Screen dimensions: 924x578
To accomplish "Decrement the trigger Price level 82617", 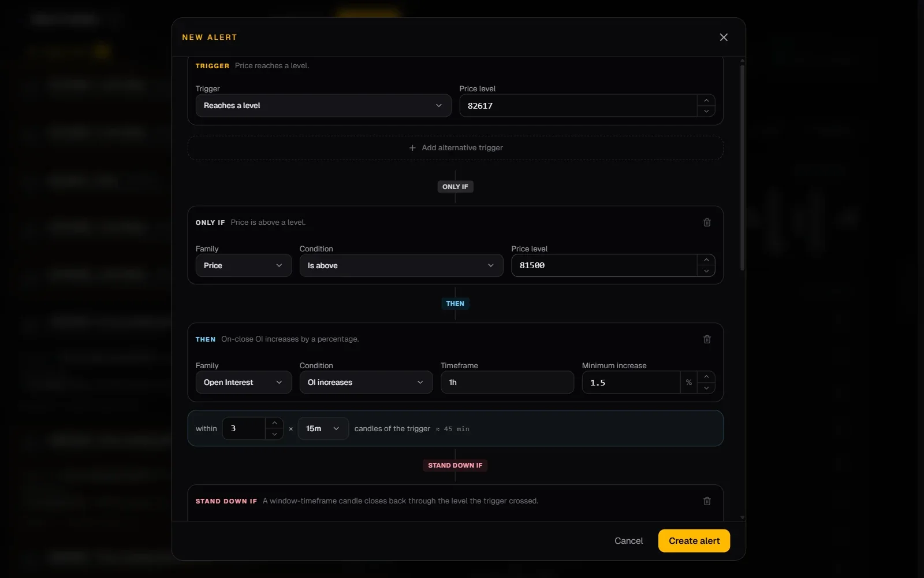I will (706, 111).
